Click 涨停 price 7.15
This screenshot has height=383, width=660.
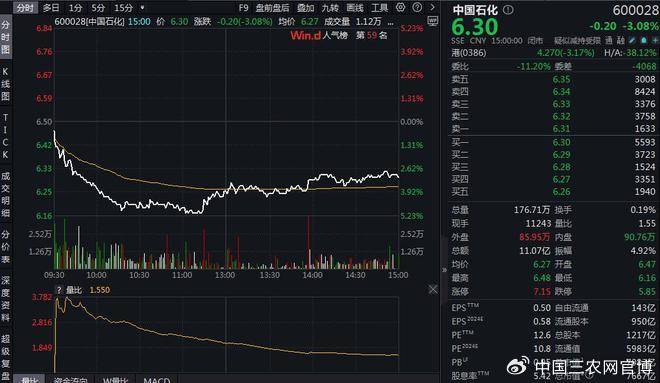(x=542, y=291)
